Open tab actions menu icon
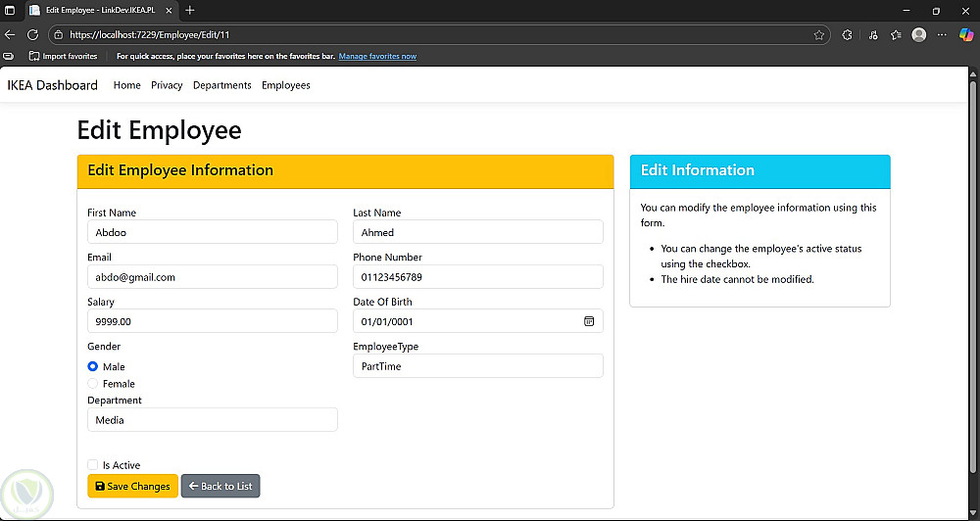980x521 pixels. click(10, 11)
